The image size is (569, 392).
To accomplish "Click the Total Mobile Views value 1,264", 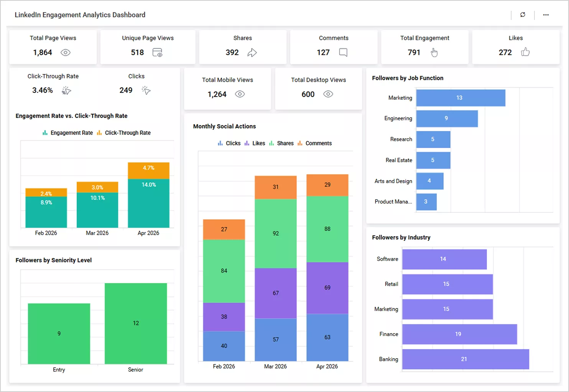I will tap(217, 94).
